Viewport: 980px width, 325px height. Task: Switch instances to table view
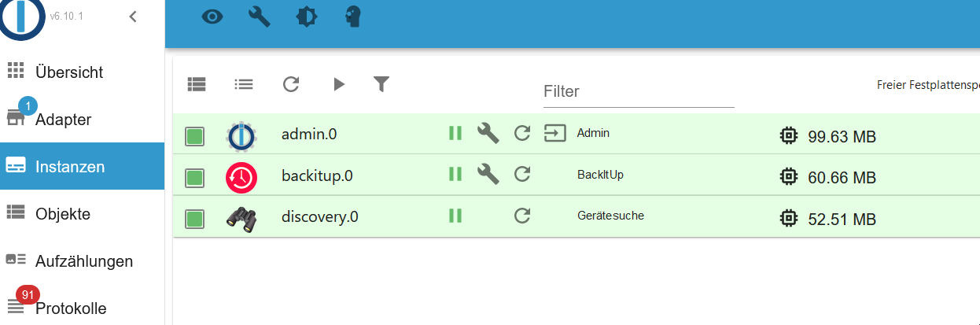(x=197, y=83)
